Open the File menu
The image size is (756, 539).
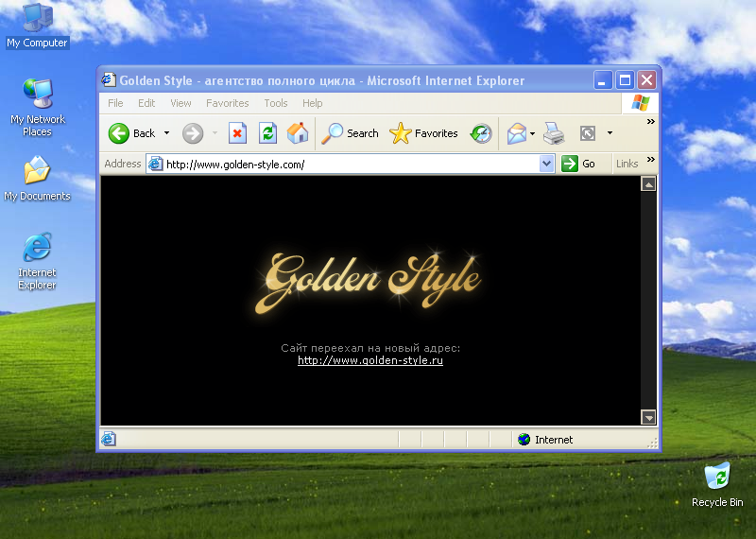(115, 103)
